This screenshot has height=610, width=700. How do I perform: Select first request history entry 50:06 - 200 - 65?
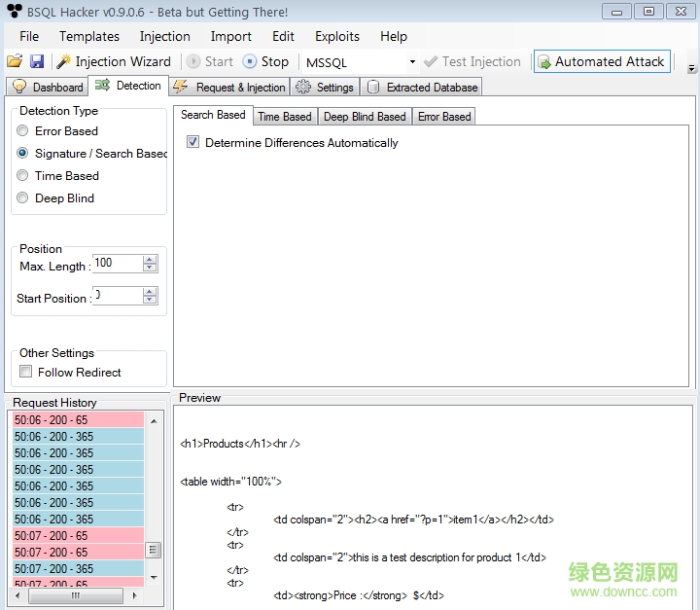78,420
